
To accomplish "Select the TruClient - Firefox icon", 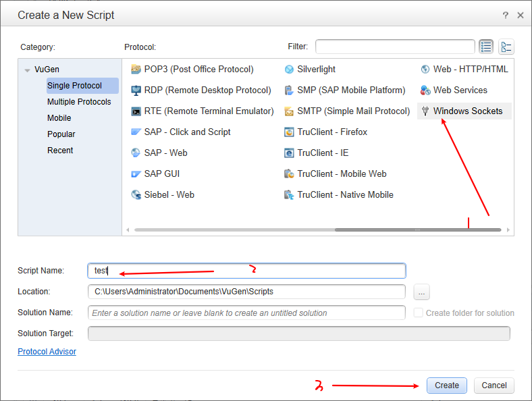I will point(290,132).
